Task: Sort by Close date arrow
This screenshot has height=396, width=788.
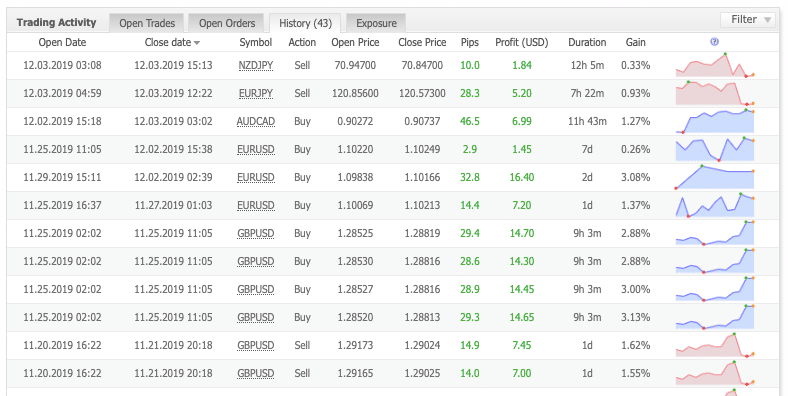Action: pos(197,43)
